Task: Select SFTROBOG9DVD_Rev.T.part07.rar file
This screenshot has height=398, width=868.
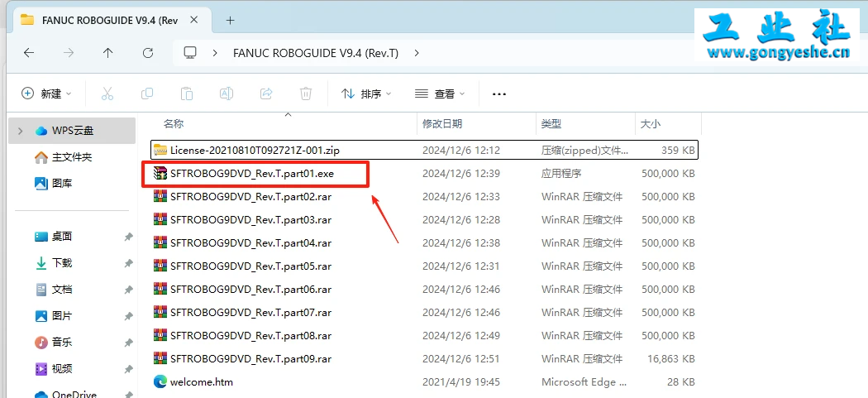Action: click(425, 313)
